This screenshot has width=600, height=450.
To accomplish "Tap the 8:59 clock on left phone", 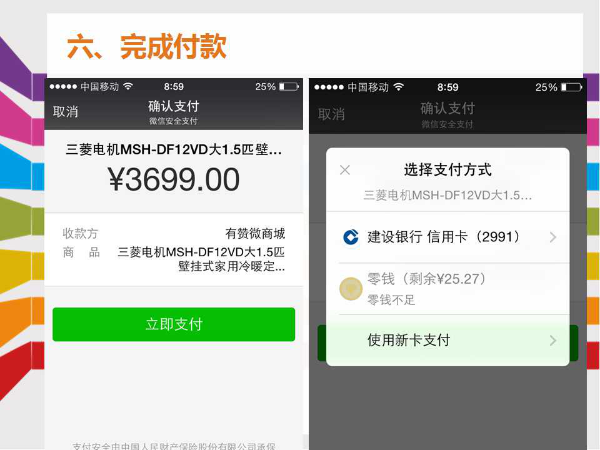I will (x=174, y=87).
